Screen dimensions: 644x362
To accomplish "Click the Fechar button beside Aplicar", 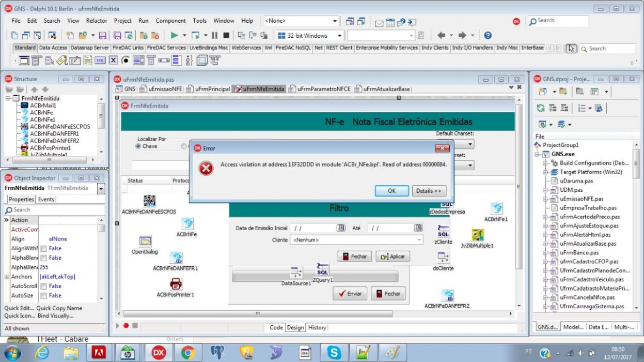I will click(x=354, y=257).
